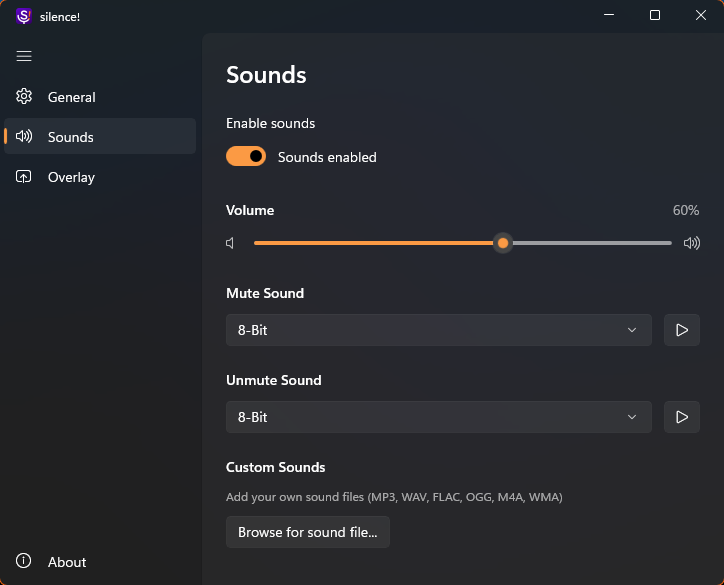This screenshot has height=585, width=724.
Task: Maximize the silence! window
Action: coord(655,15)
